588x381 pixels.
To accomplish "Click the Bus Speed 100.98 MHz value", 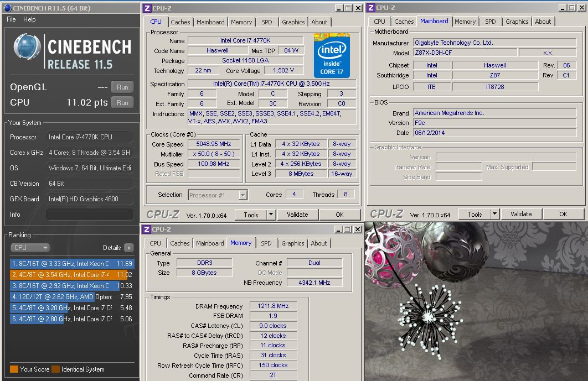I will 214,164.
